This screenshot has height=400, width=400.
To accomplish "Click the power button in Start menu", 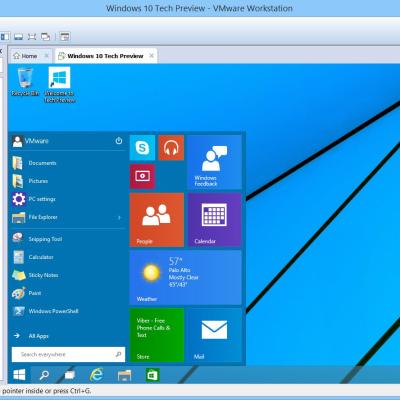I will click(119, 141).
